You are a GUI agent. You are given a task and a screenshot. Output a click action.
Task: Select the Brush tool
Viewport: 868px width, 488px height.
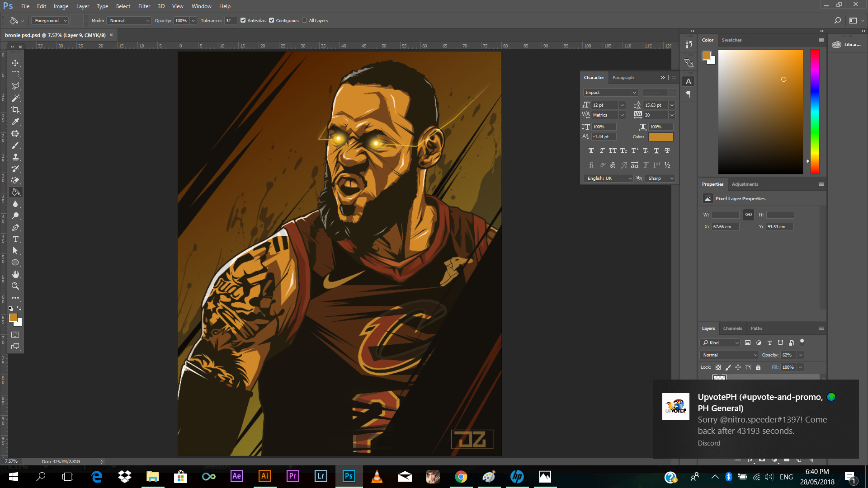15,145
